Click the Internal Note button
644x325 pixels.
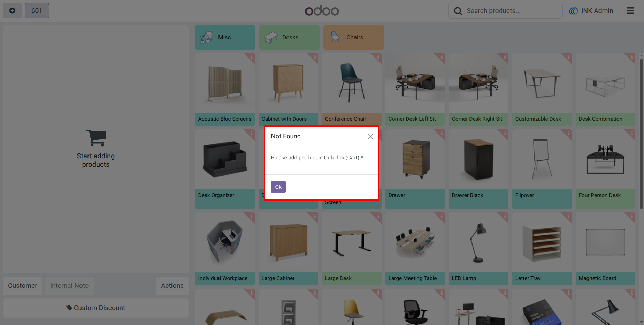click(69, 286)
